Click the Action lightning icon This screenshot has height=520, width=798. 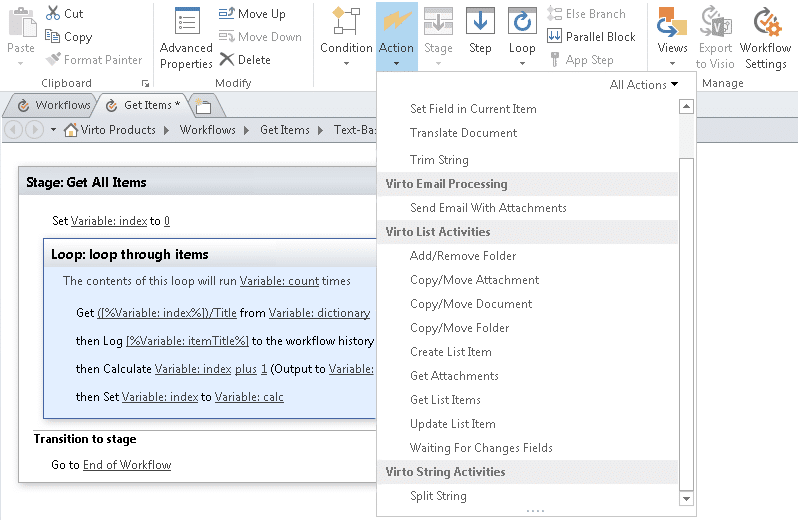(396, 21)
